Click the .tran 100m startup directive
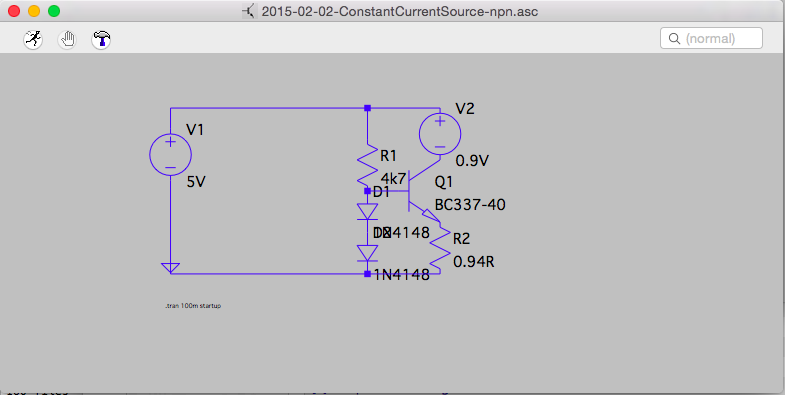Viewport: 785px width, 395px height. [x=193, y=305]
